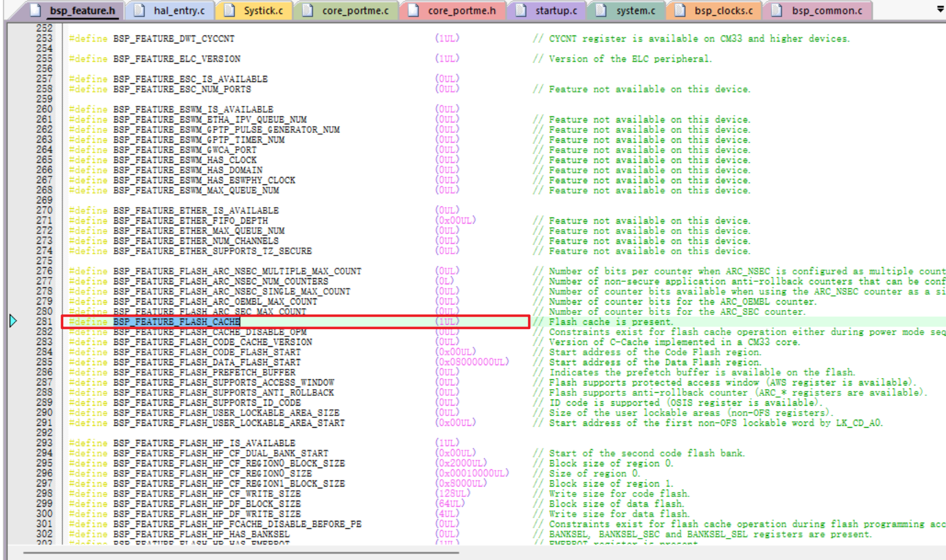946x560 pixels.
Task: Click the file icon on Systick.c tab
Action: pos(229,10)
